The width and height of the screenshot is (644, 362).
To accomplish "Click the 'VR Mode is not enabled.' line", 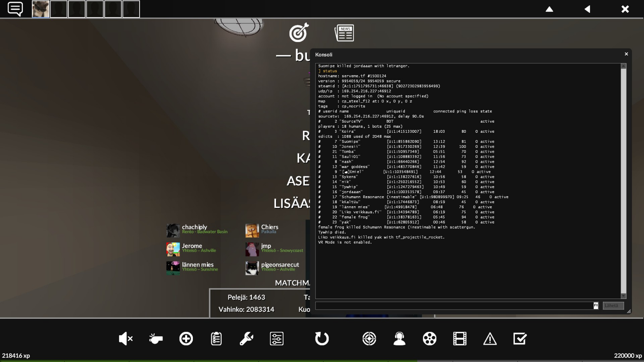I will tap(345, 242).
